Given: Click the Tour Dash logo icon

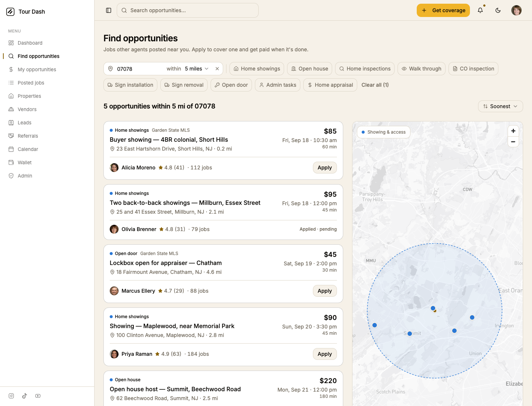Looking at the screenshot, I should click(x=10, y=12).
